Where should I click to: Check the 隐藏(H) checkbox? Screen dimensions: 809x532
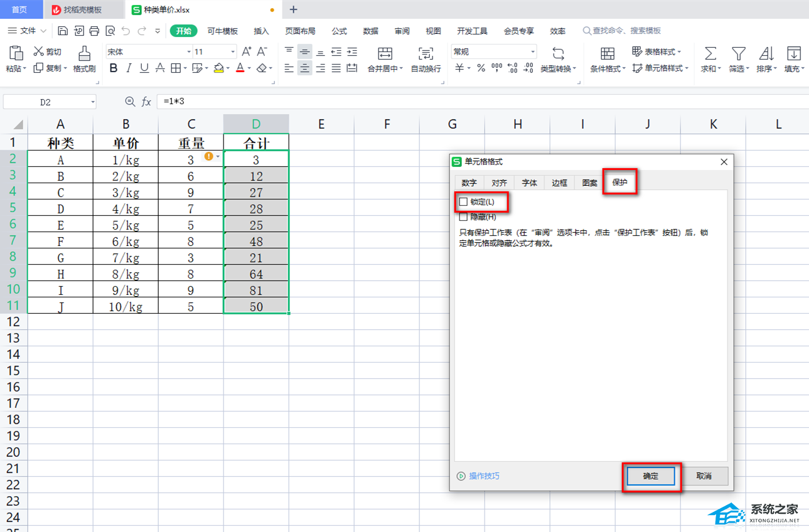tap(464, 217)
